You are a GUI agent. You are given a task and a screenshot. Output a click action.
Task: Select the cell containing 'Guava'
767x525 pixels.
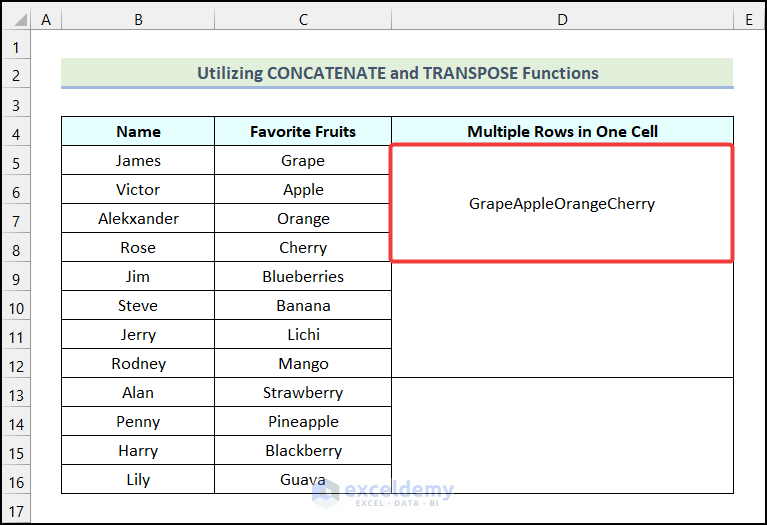point(303,479)
